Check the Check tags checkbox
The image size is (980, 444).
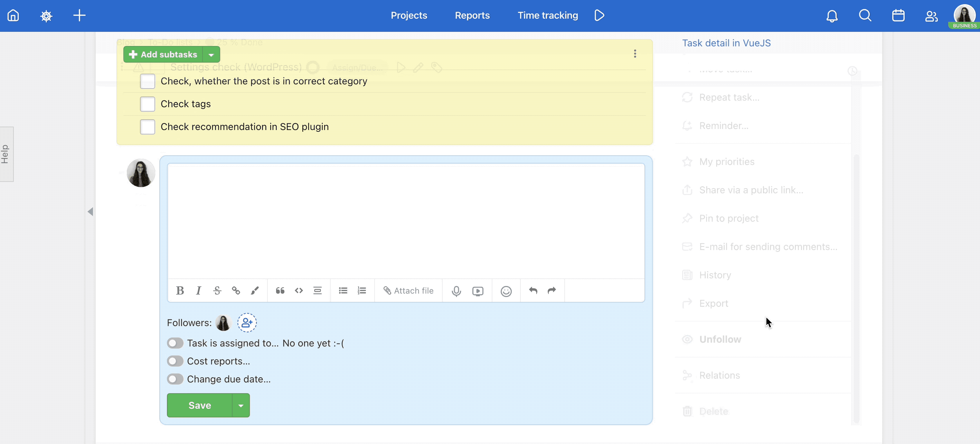pos(148,104)
